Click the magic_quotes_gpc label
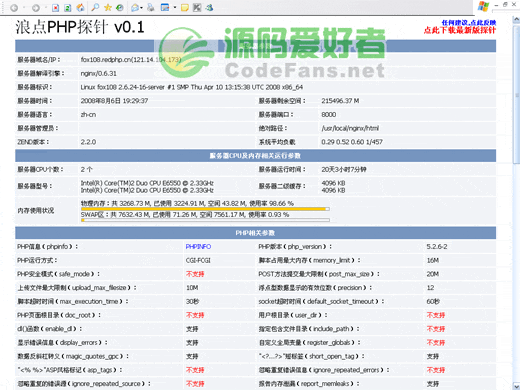Screen dimensions: 520x390 pos(73,356)
